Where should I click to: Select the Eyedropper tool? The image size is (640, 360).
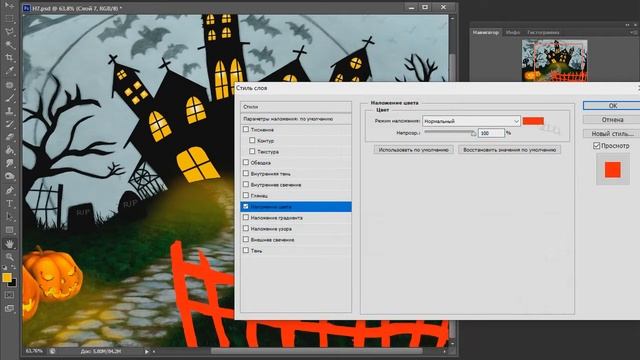tap(9, 71)
